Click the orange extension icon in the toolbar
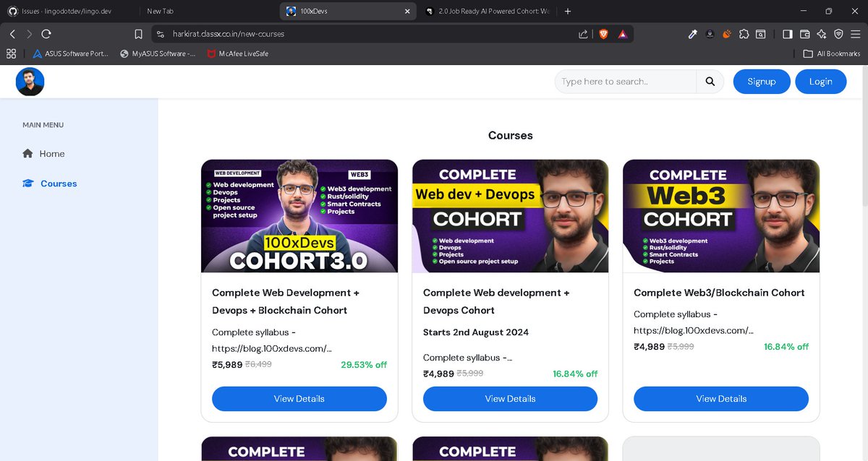This screenshot has width=868, height=461. [727, 34]
